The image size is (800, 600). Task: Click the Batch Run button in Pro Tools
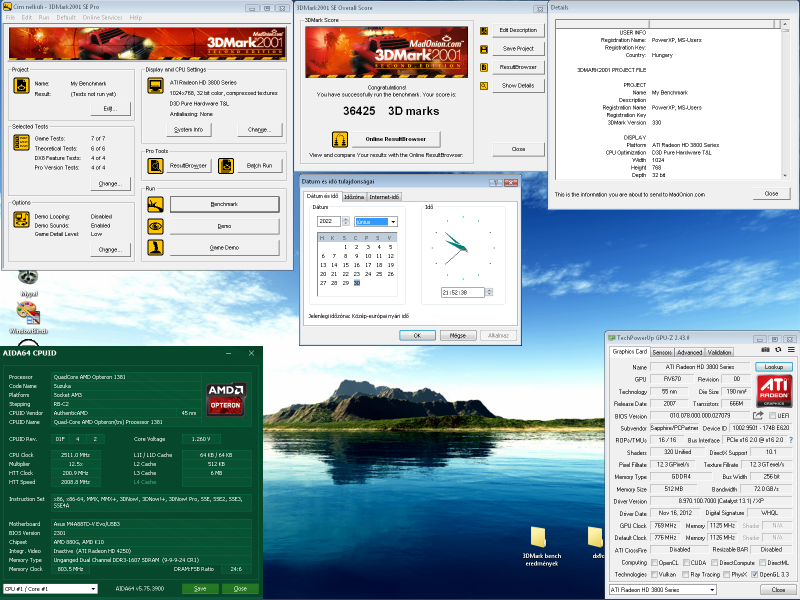[x=260, y=165]
